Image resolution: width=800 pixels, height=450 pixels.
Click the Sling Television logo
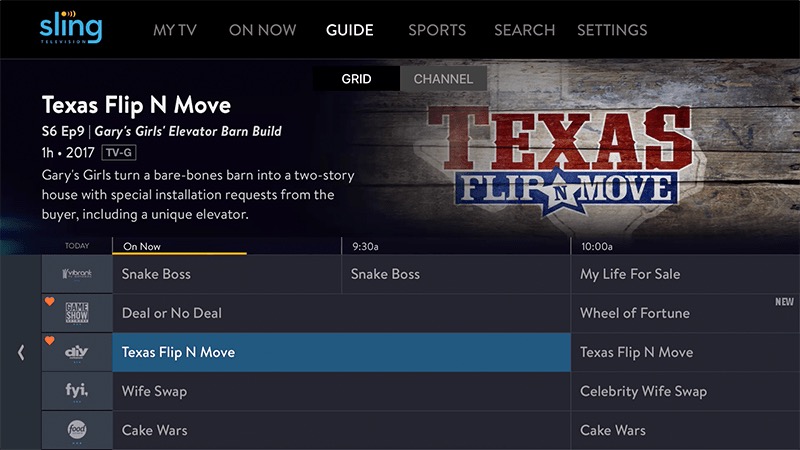(71, 28)
